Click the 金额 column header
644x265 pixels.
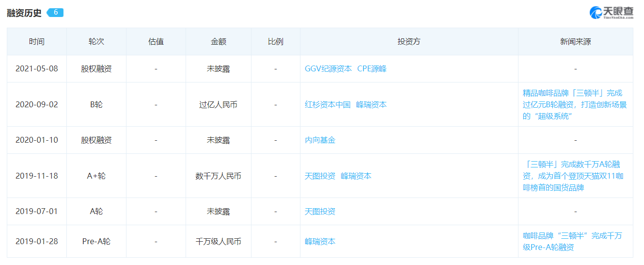point(218,42)
